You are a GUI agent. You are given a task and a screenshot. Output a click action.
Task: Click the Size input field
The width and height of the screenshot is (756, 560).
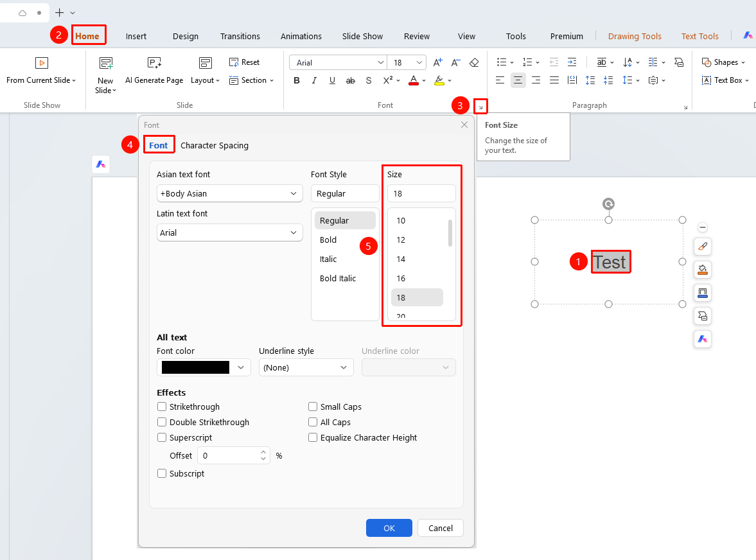coord(421,193)
